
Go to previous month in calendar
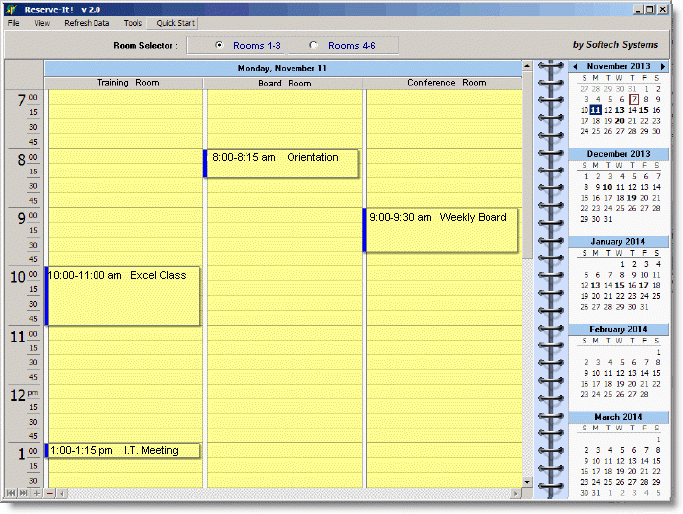tap(575, 66)
